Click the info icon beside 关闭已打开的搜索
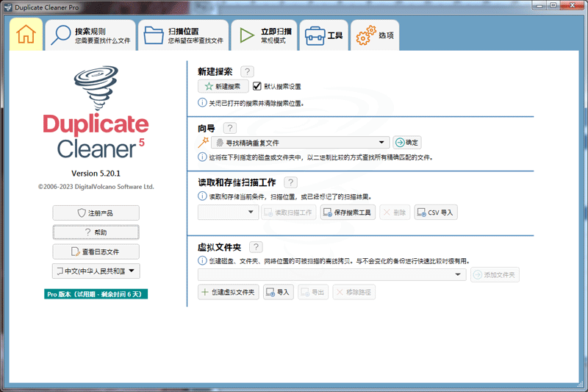Screen dimensions: 588x392 (202, 102)
